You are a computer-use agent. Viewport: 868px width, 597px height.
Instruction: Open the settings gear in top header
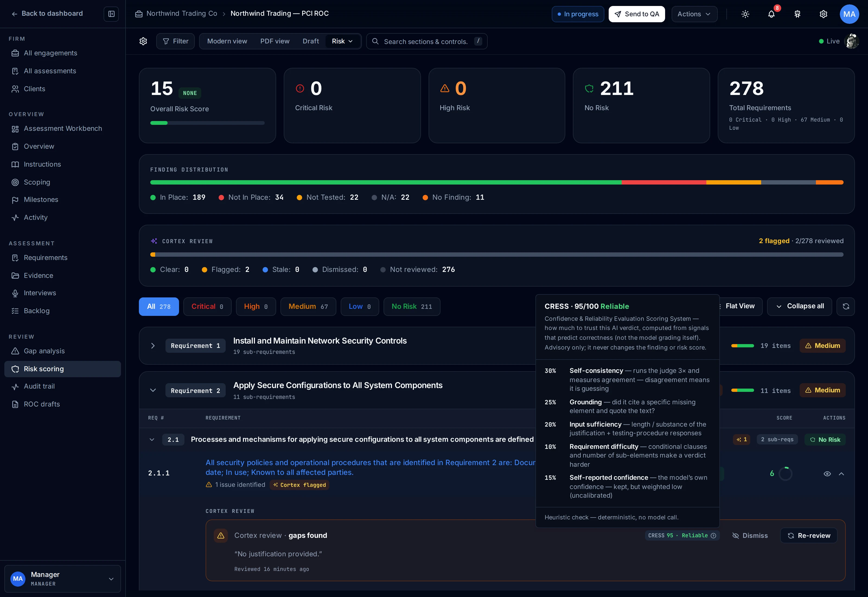coord(823,14)
